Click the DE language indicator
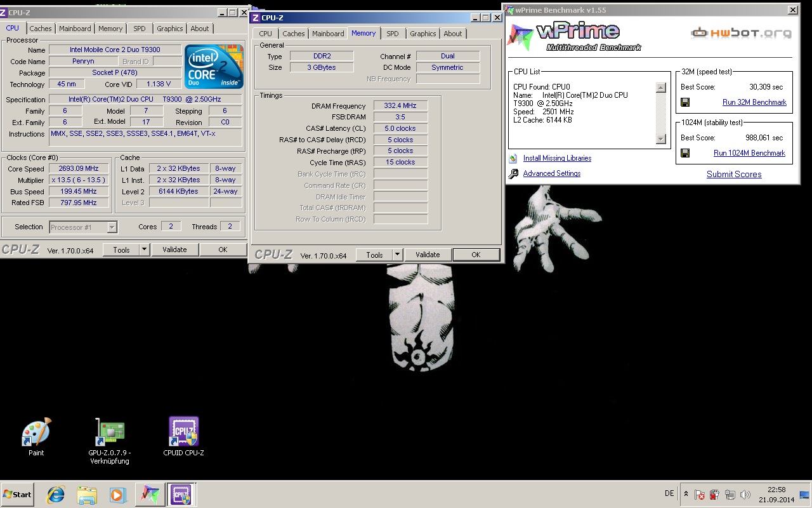Screen dimensions: 812x508 tap(669, 493)
